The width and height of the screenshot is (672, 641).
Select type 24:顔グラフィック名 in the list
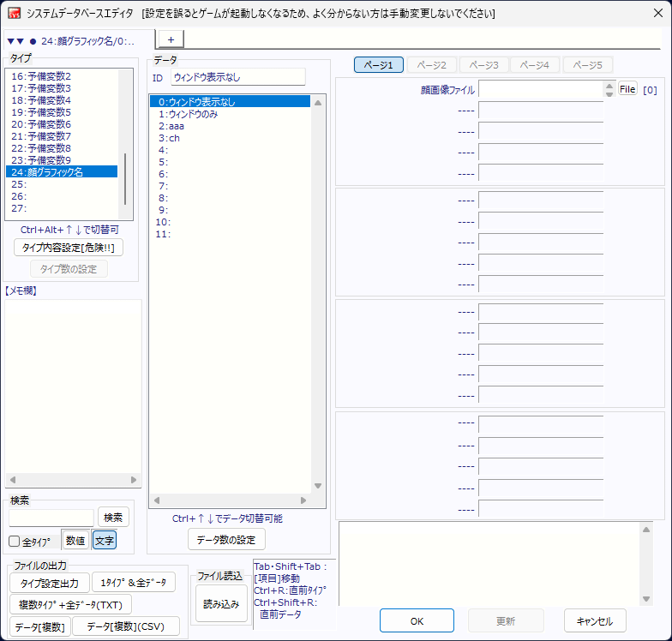pos(62,171)
